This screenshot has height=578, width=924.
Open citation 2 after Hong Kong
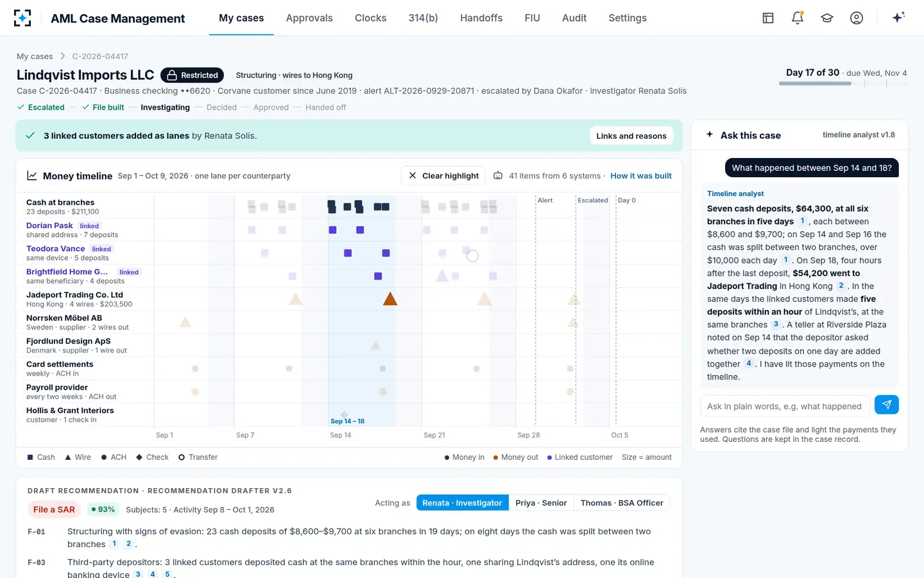(x=841, y=286)
